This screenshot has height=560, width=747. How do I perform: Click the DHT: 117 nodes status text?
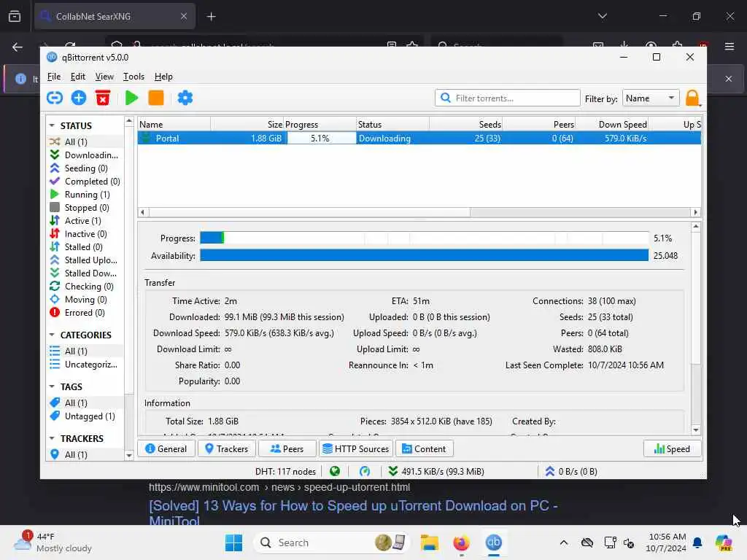(x=285, y=472)
